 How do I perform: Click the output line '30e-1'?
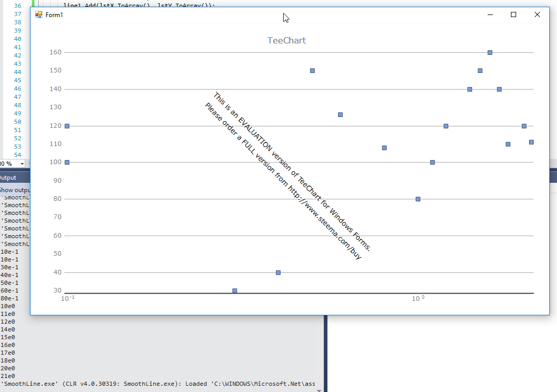click(10, 267)
